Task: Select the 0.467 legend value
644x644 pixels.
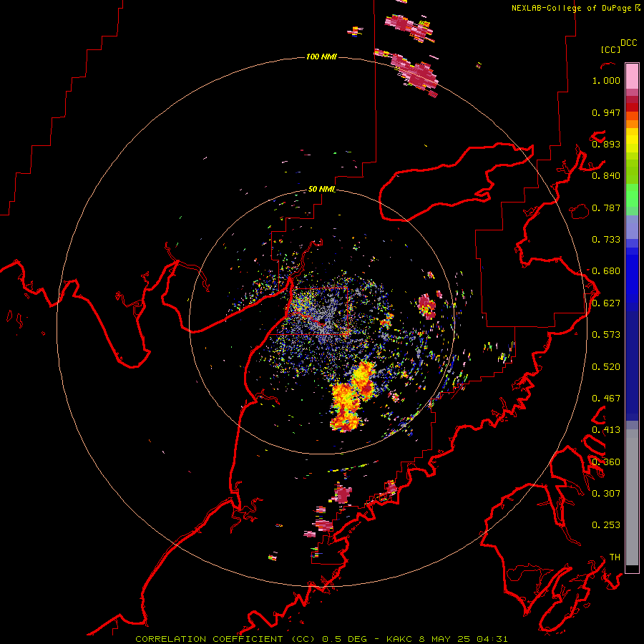Action: [606, 399]
